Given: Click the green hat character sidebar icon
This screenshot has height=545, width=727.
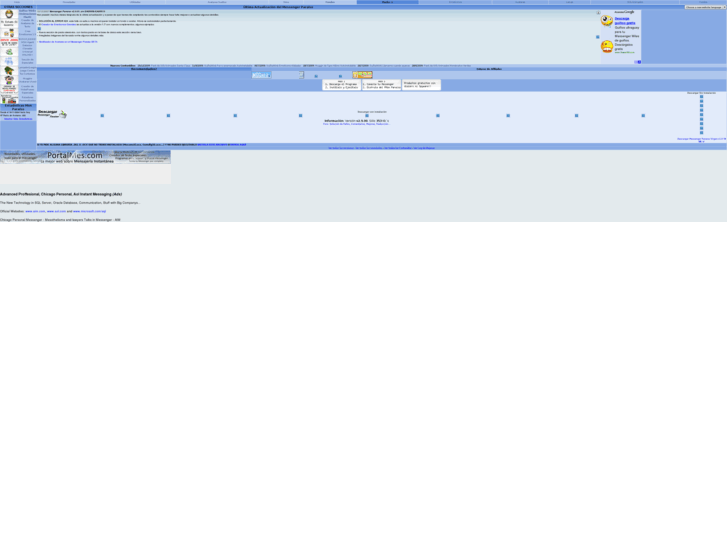Looking at the screenshot, I should (x=9, y=71).
